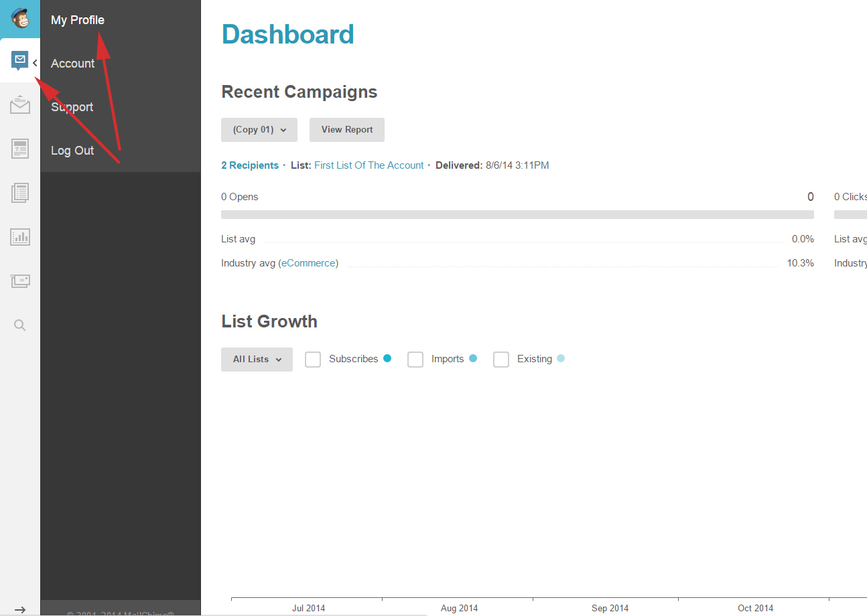Click the Dashboard heading

287,34
